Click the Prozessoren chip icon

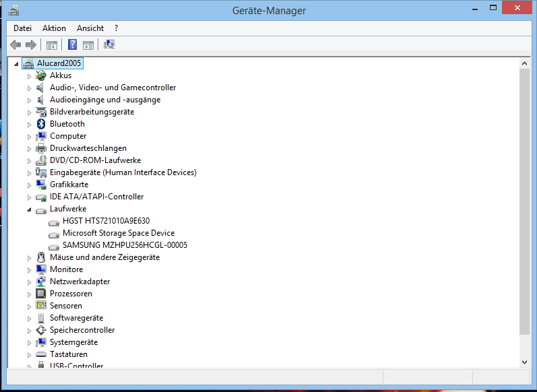(41, 294)
